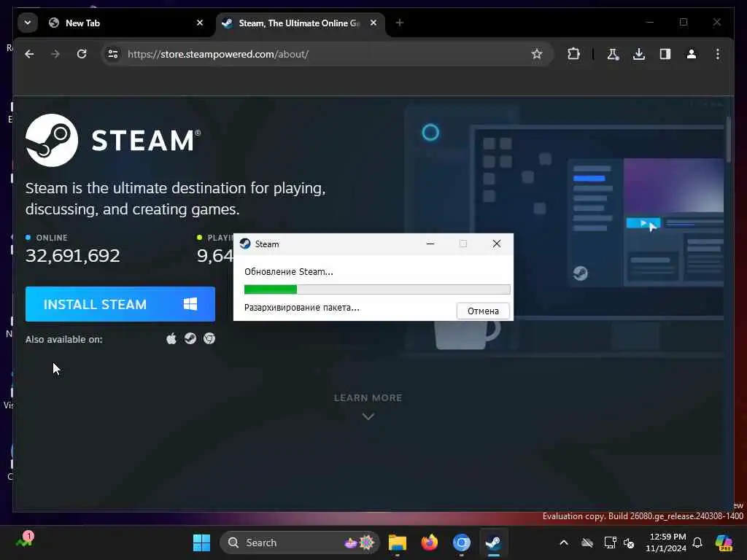Click the Разархивирование пакета... text
Image resolution: width=747 pixels, height=560 pixels.
pyautogui.click(x=302, y=308)
